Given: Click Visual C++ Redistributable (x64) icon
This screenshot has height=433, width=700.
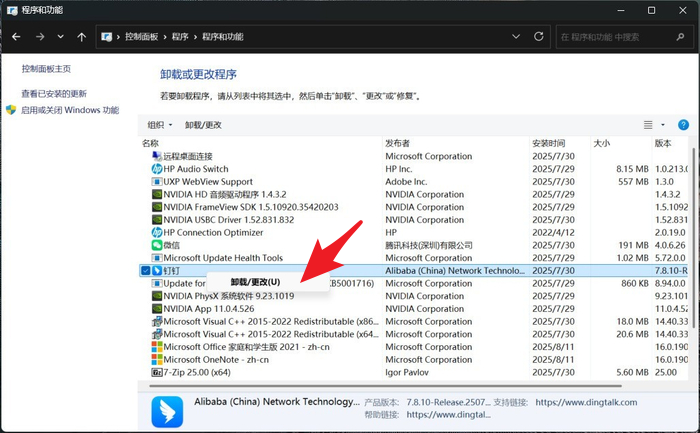Looking at the screenshot, I should pos(157,334).
